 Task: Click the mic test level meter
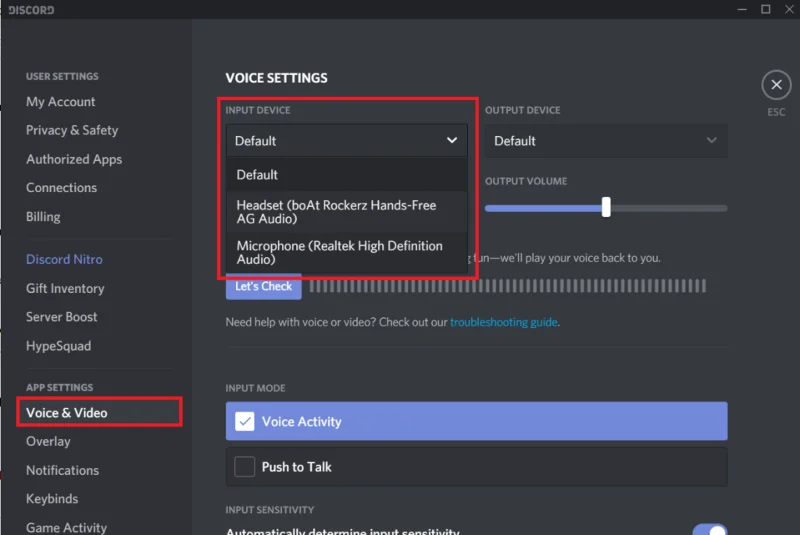508,286
